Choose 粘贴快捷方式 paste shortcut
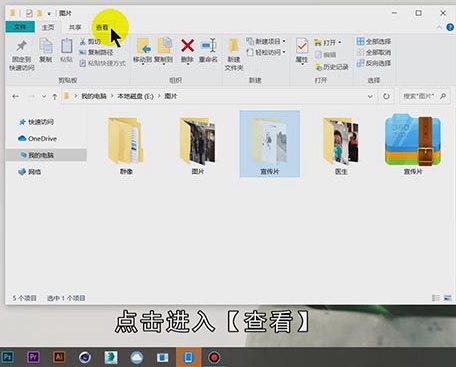Screen dimensions: 456x367 point(103,63)
